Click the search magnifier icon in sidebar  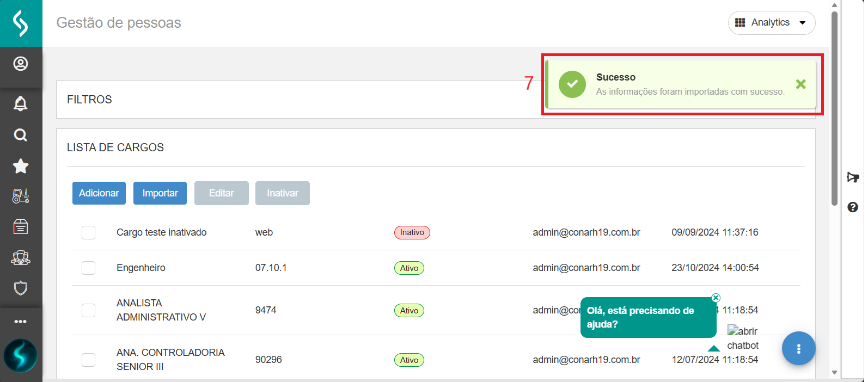click(21, 135)
